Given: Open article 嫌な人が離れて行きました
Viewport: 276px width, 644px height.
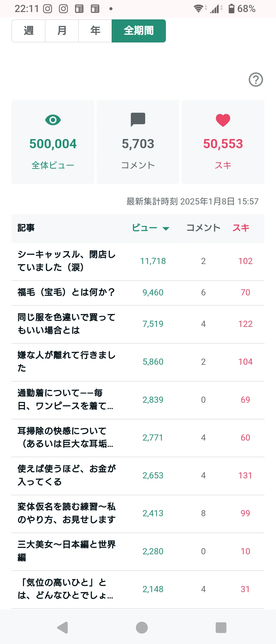Looking at the screenshot, I should 138,362.
